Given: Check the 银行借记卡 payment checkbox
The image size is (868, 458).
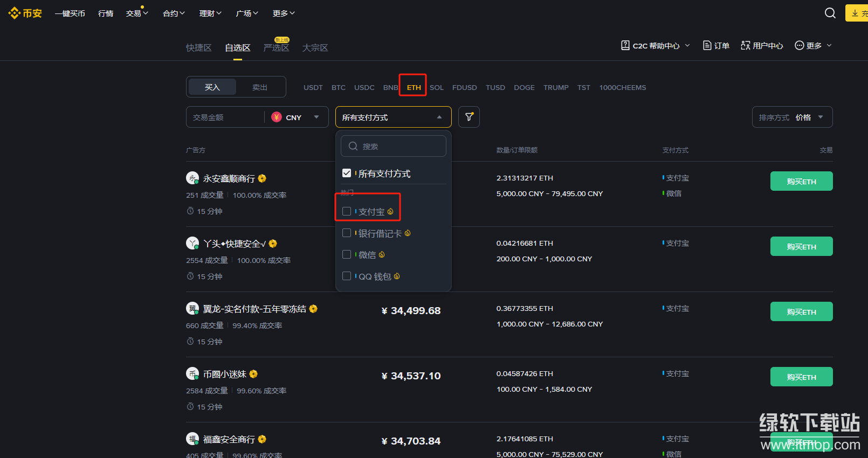Looking at the screenshot, I should tap(347, 233).
